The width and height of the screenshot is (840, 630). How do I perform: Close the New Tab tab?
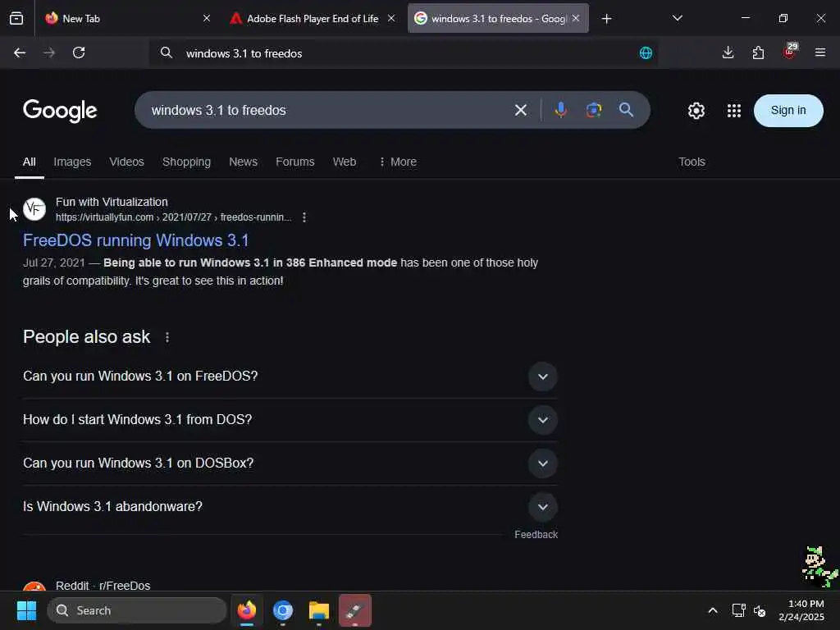[x=207, y=18]
